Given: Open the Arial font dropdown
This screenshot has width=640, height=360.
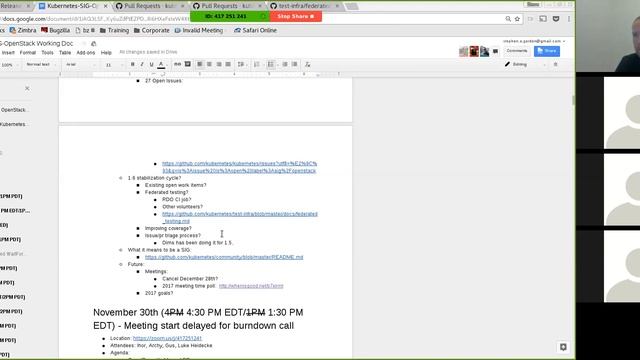Looking at the screenshot, I should [81, 64].
